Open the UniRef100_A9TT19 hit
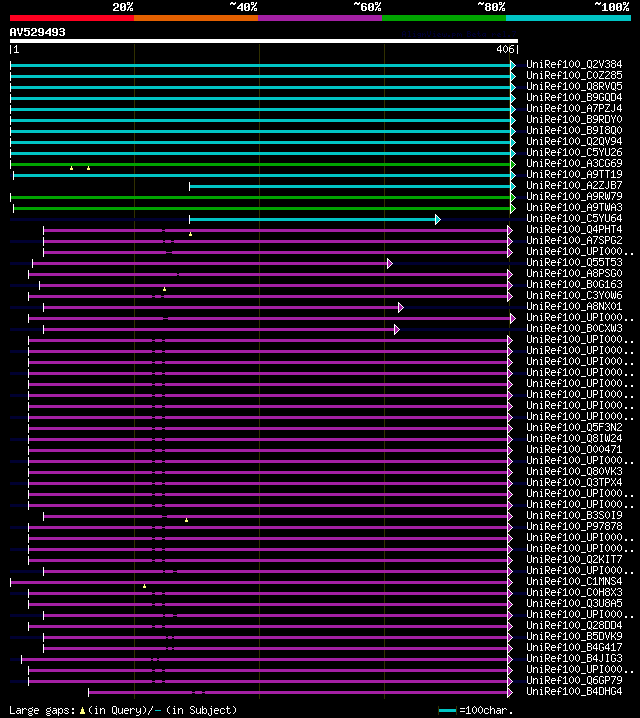This screenshot has height=718, width=640. point(574,174)
